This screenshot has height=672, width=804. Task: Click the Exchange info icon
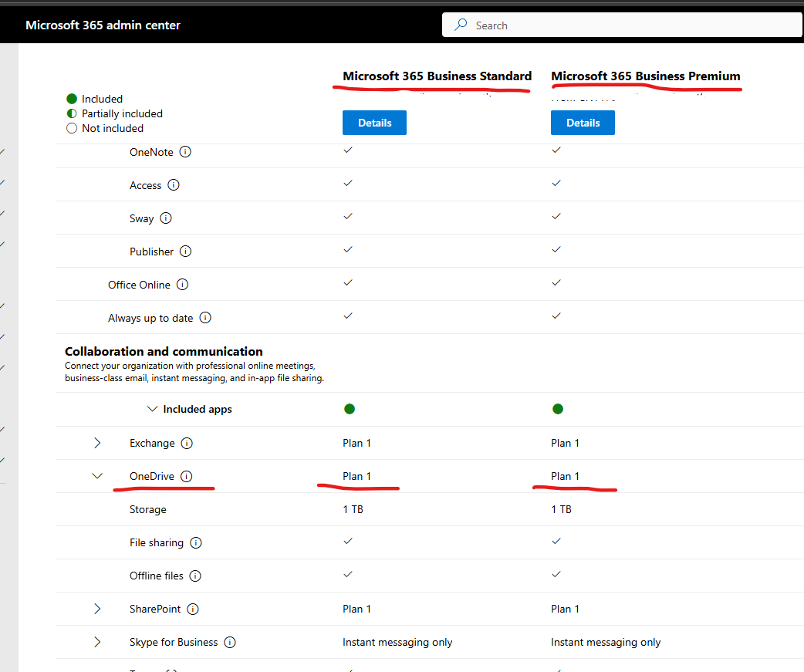(187, 443)
